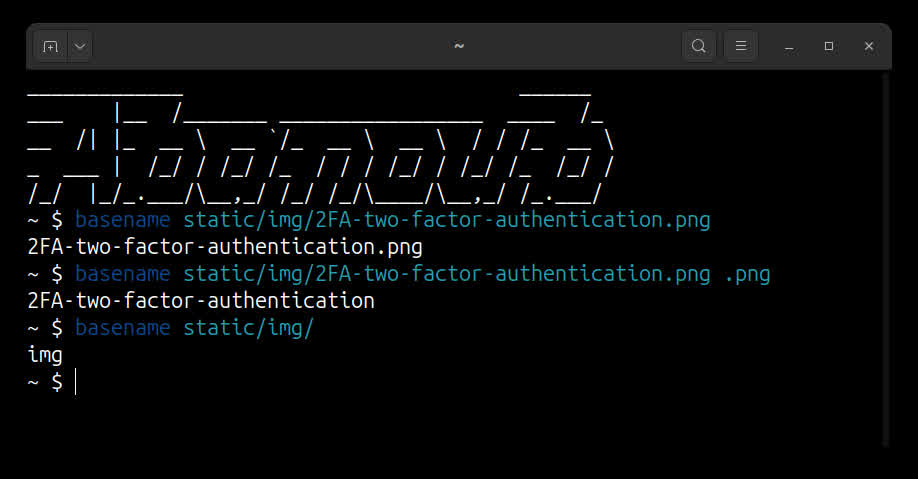
Task: Click "basename" in the second command line
Action: [x=122, y=273]
